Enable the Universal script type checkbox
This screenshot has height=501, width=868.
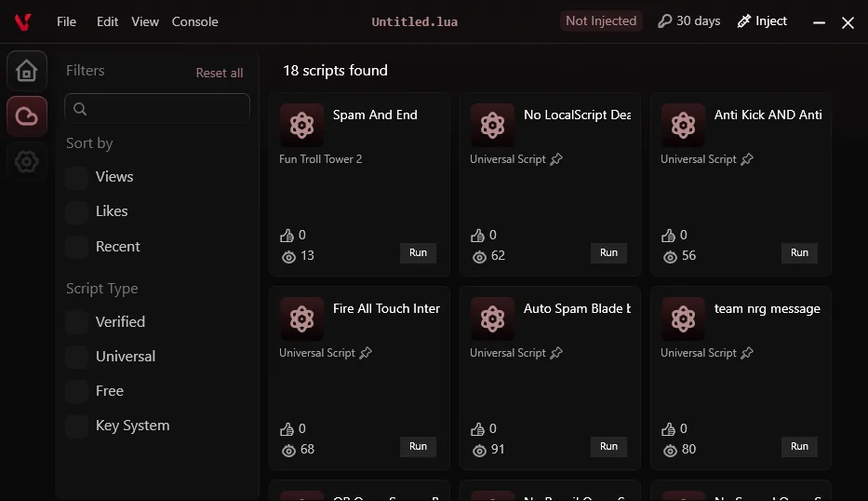[76, 357]
